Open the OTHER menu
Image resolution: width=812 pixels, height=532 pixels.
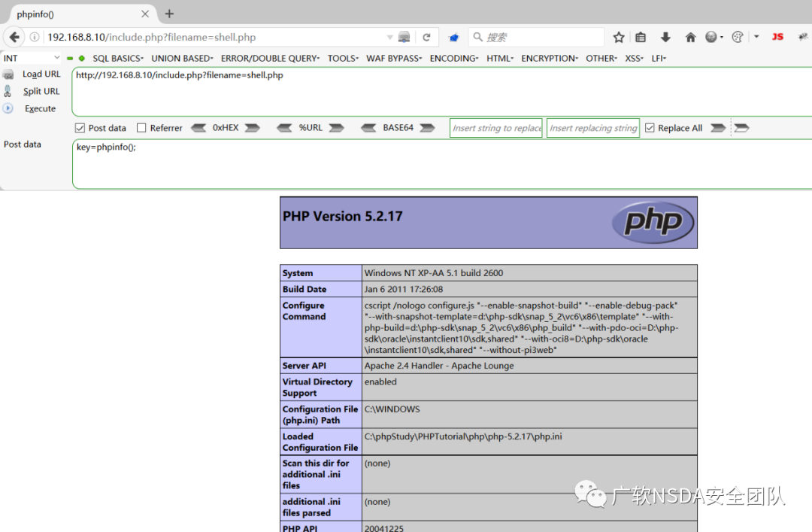601,59
